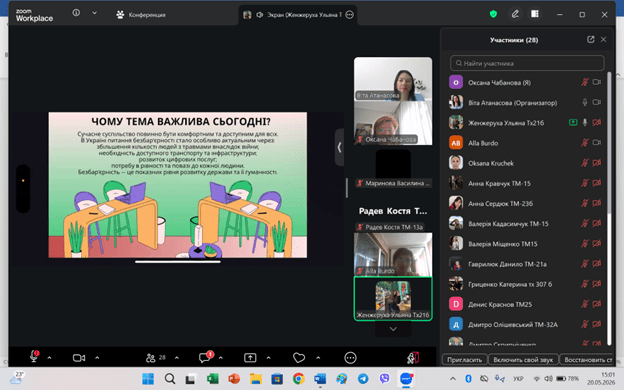Toggle mute for Оксана Чабанова (Я)
This screenshot has width=624, height=390.
584,82
